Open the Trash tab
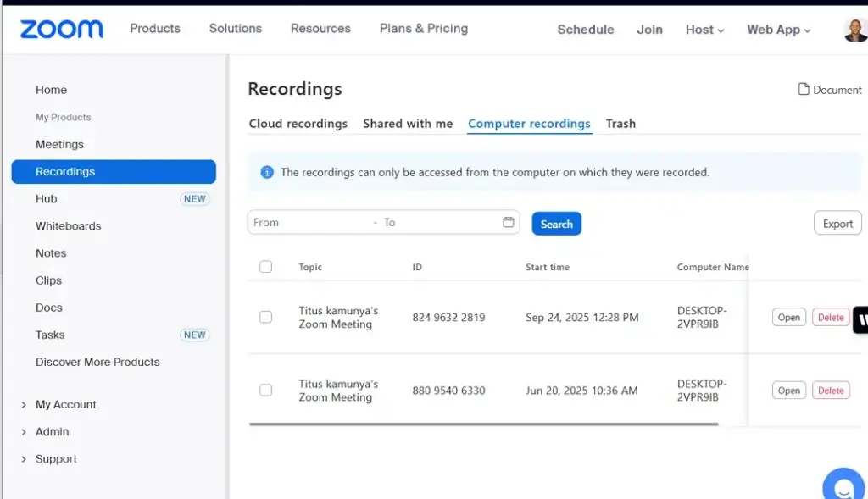 point(620,124)
